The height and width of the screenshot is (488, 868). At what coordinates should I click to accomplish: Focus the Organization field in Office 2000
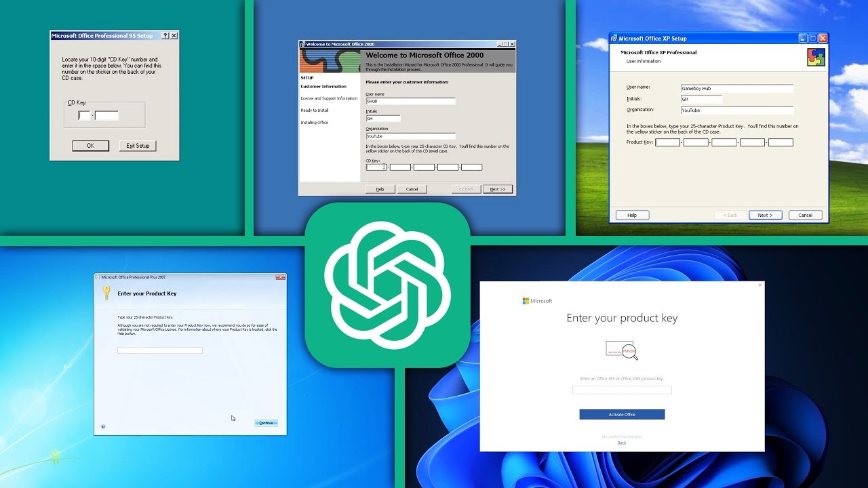[410, 136]
